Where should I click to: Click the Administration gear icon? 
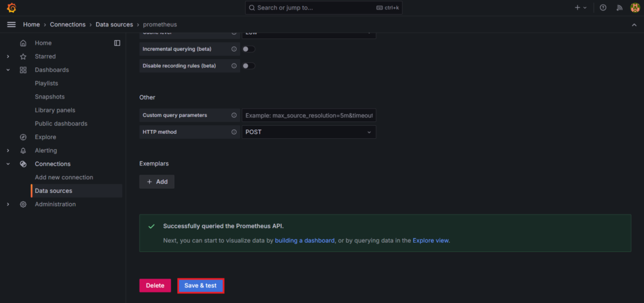click(23, 204)
